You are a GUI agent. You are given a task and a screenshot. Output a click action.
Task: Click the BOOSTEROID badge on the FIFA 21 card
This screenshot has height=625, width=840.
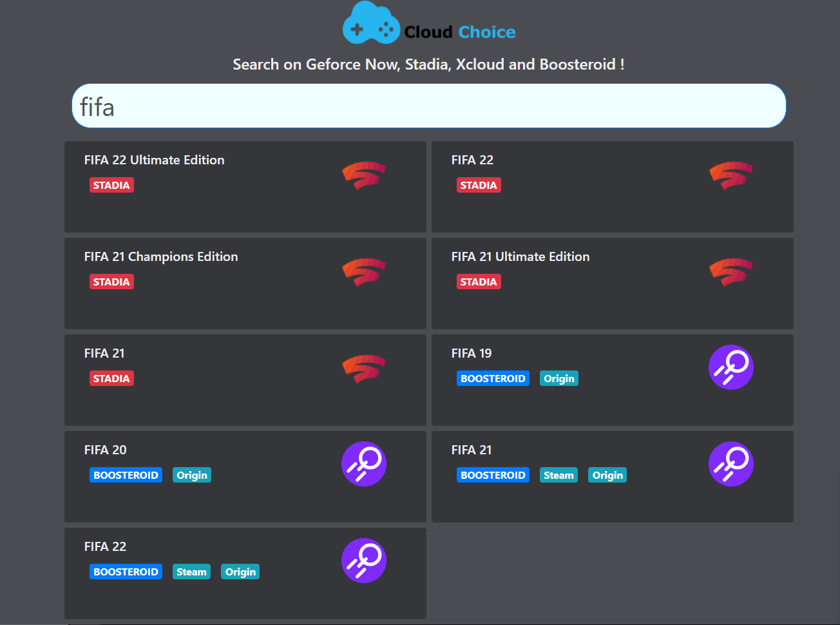(x=493, y=476)
